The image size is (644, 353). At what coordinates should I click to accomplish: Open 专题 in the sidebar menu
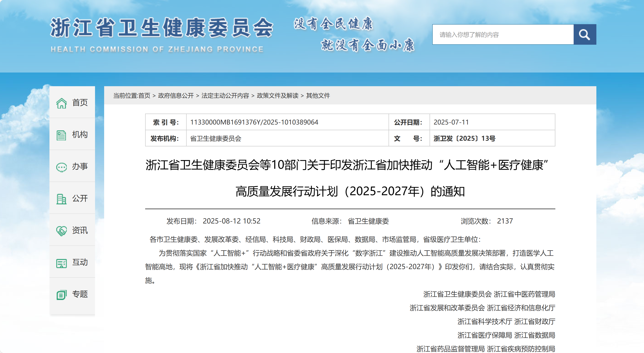tap(72, 294)
